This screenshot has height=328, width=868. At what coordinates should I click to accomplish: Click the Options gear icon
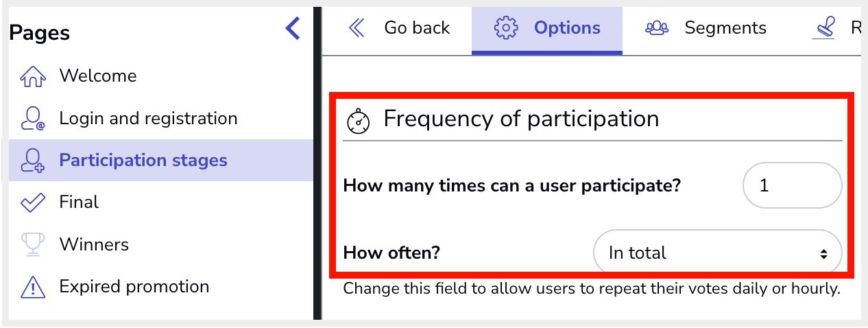[x=506, y=28]
